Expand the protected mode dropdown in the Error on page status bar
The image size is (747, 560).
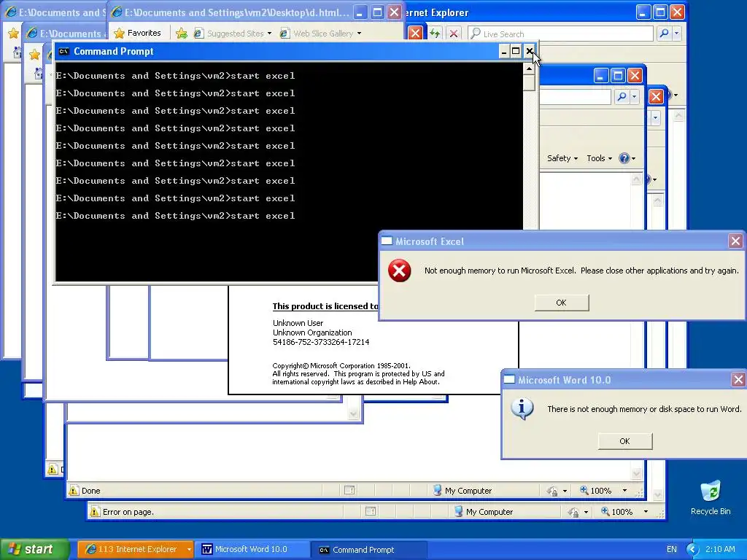(x=586, y=513)
